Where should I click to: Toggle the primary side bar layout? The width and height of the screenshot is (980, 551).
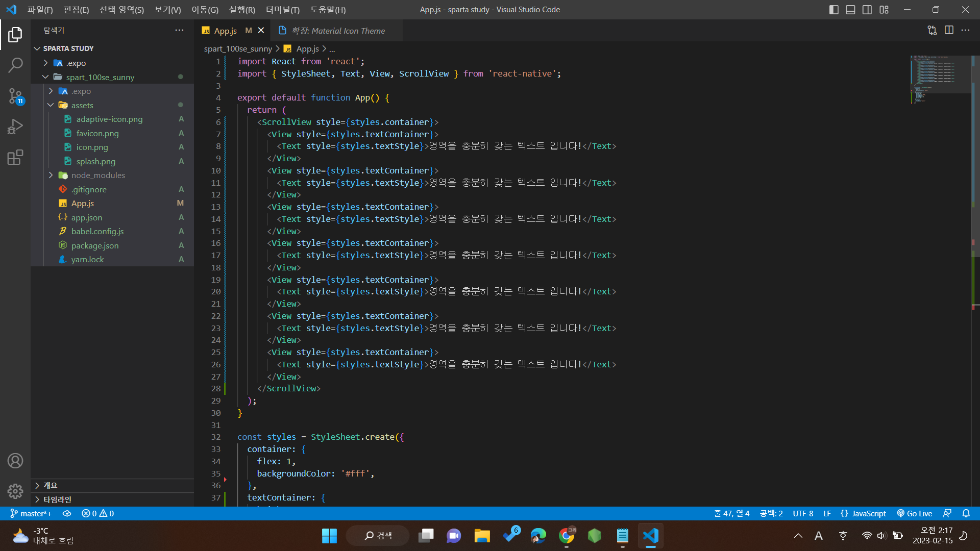pyautogui.click(x=834, y=10)
